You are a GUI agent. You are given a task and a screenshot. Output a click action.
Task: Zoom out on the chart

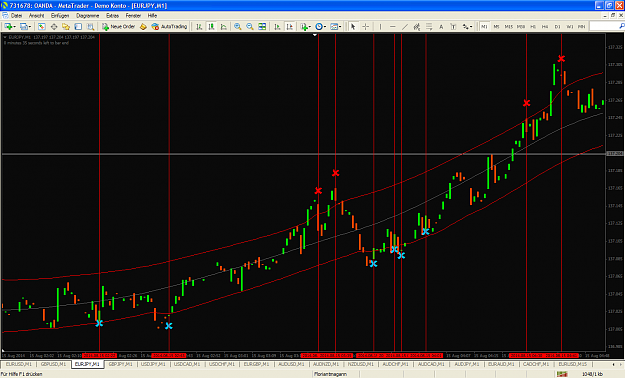(250, 26)
